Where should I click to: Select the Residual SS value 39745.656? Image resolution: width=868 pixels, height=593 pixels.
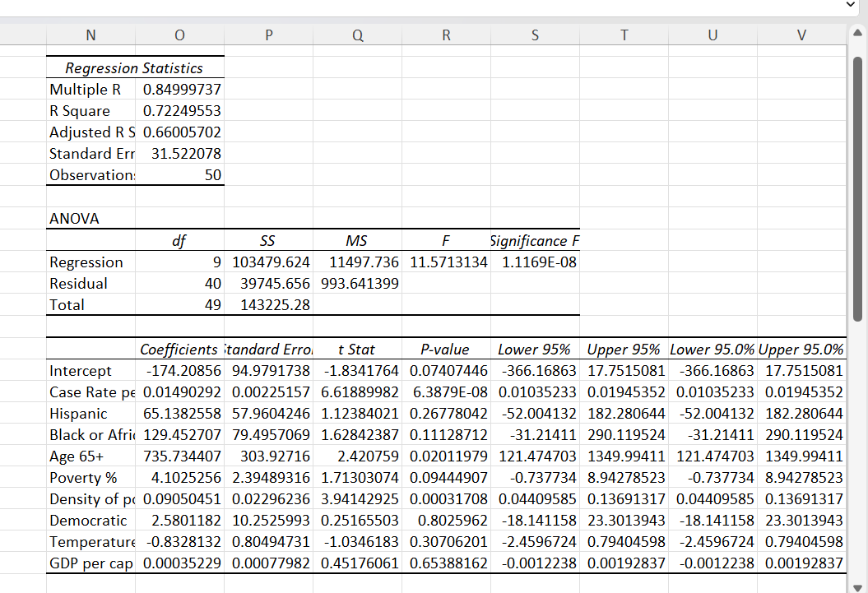point(267,283)
